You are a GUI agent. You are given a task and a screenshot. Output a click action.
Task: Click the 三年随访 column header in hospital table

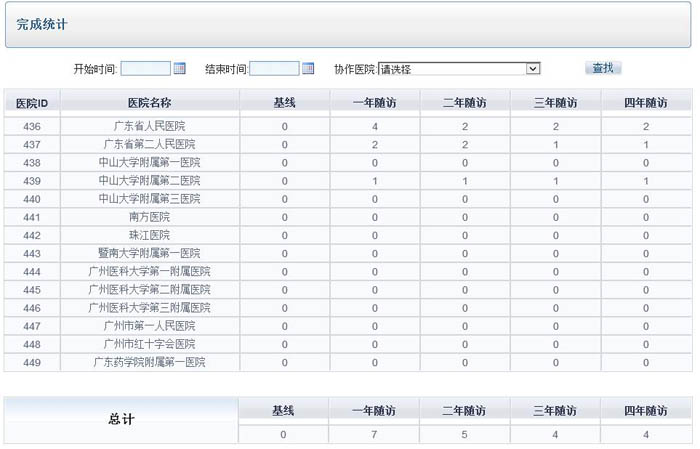click(x=555, y=103)
